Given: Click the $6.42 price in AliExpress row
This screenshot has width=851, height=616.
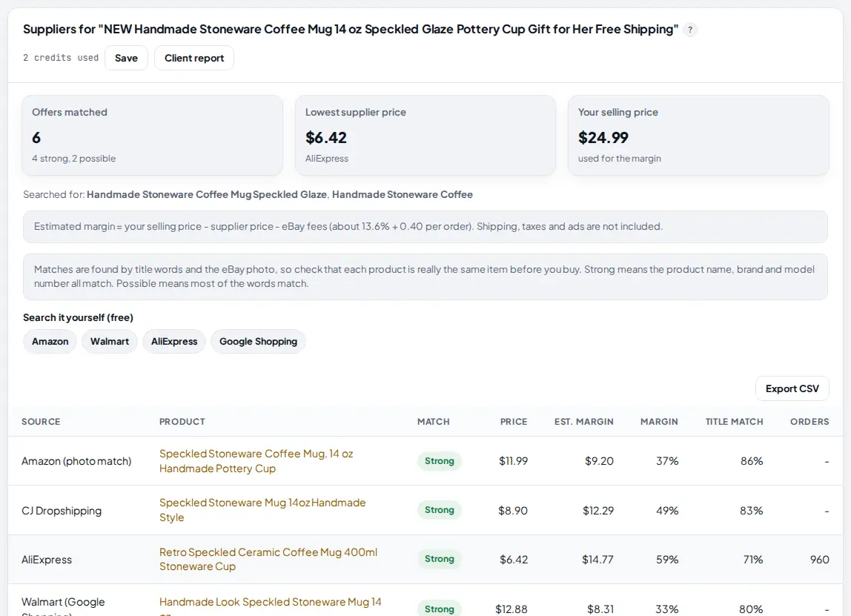Looking at the screenshot, I should 514,560.
